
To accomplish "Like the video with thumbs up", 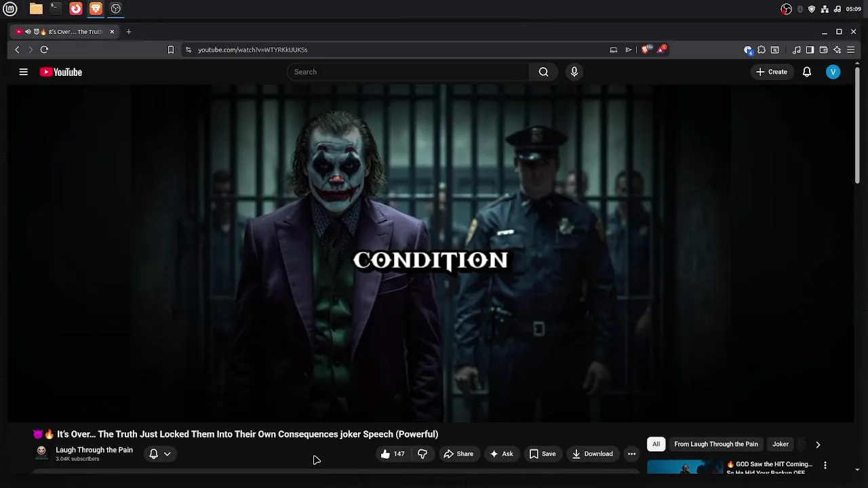I will pyautogui.click(x=393, y=454).
